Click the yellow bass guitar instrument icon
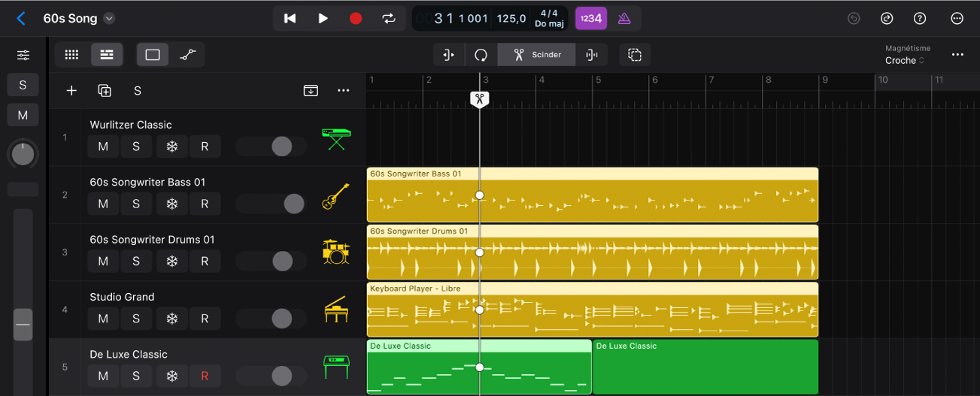The width and height of the screenshot is (980, 396). click(x=335, y=196)
